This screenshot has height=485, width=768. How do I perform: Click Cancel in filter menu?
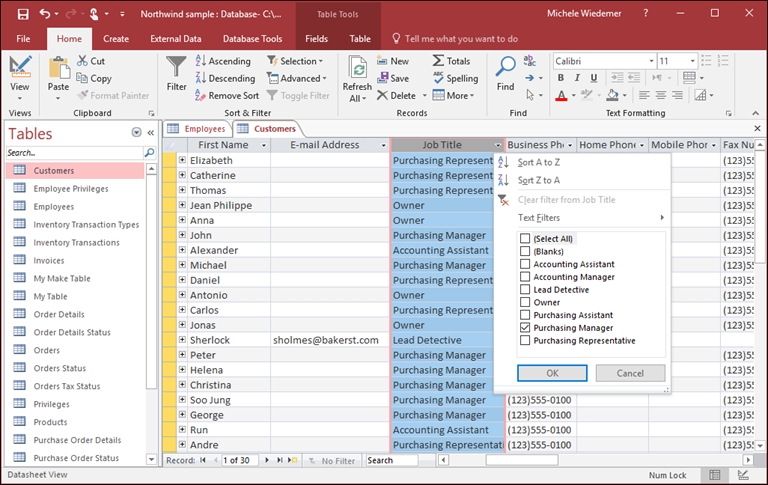(630, 373)
